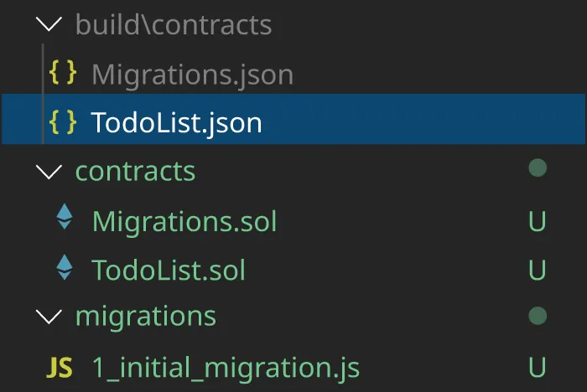Click the untracked U badge for Migrations.sol

[x=538, y=221]
